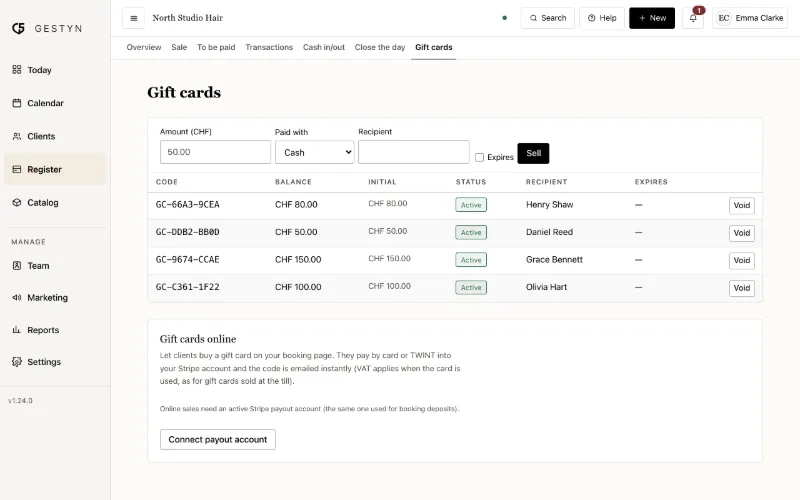
Task: Open Today from the sidebar
Action: point(55,70)
